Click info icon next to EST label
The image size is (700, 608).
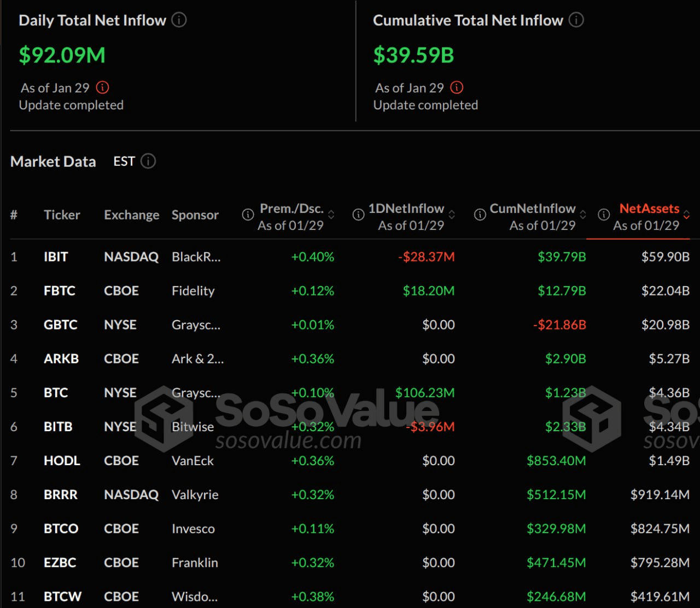click(148, 161)
